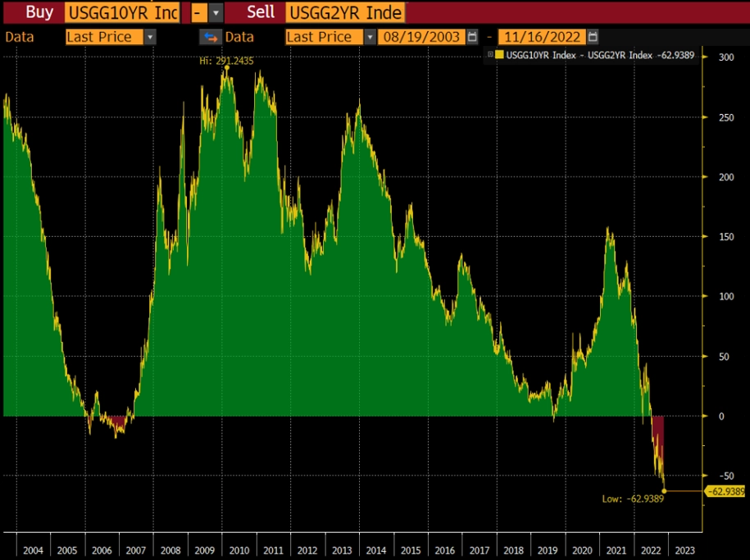Open the start date calendar picker

(x=472, y=37)
